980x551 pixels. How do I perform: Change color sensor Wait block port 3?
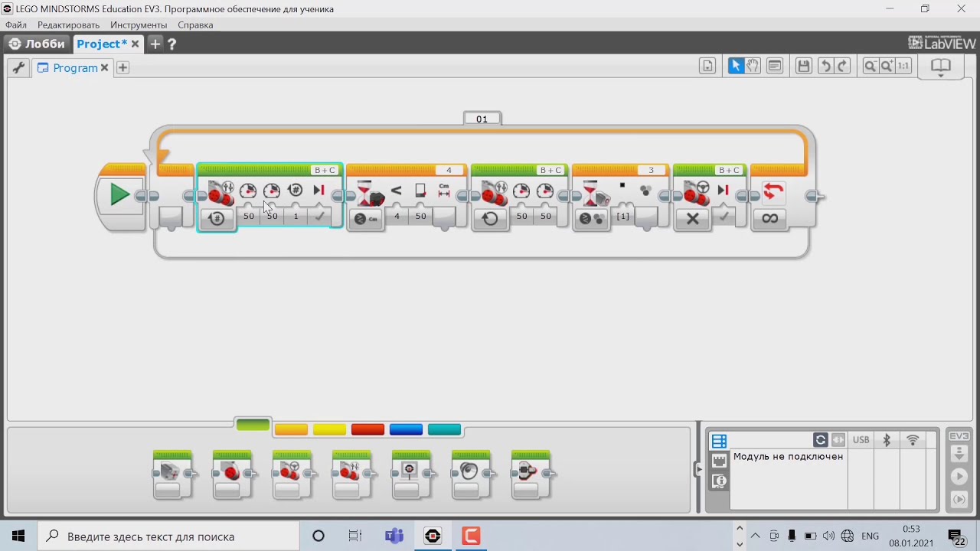[652, 170]
